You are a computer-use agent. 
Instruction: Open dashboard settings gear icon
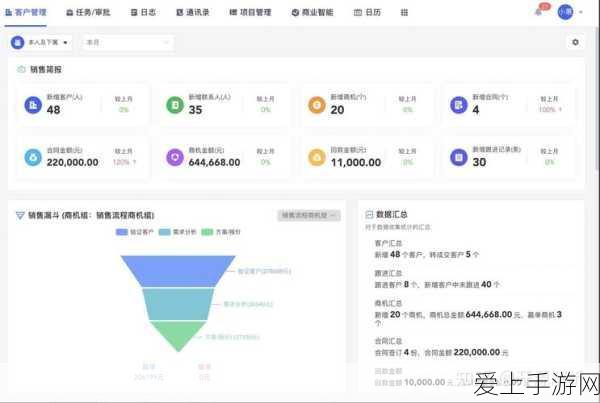click(575, 42)
